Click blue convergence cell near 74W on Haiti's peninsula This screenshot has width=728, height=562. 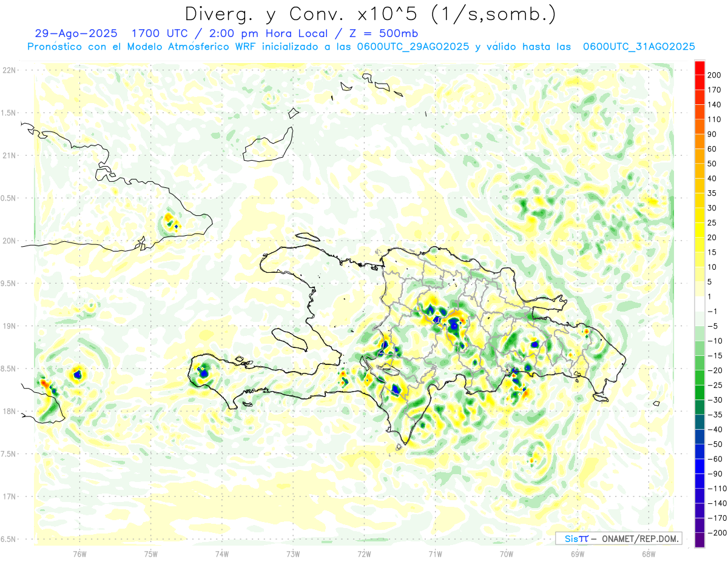click(x=204, y=373)
